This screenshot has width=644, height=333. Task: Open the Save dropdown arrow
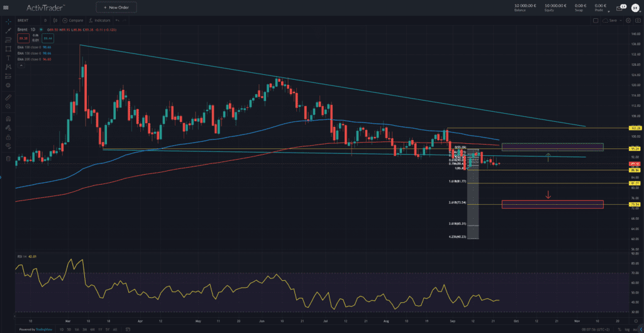click(x=621, y=20)
